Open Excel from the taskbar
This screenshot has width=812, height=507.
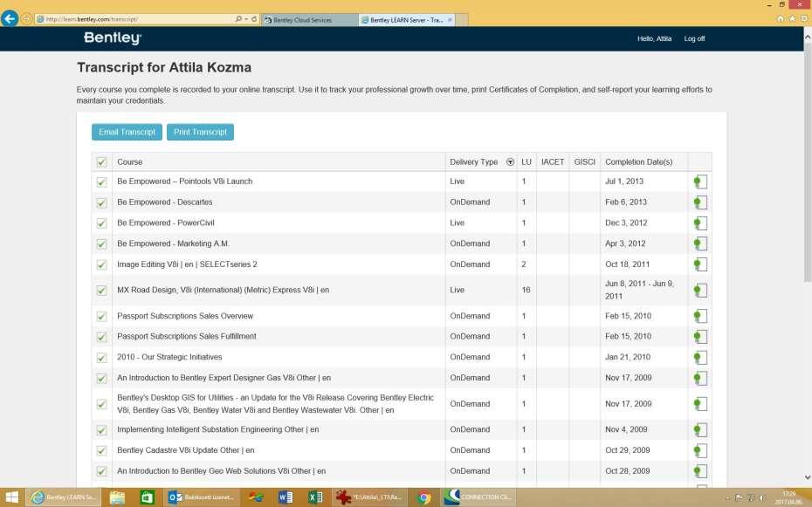click(x=315, y=497)
